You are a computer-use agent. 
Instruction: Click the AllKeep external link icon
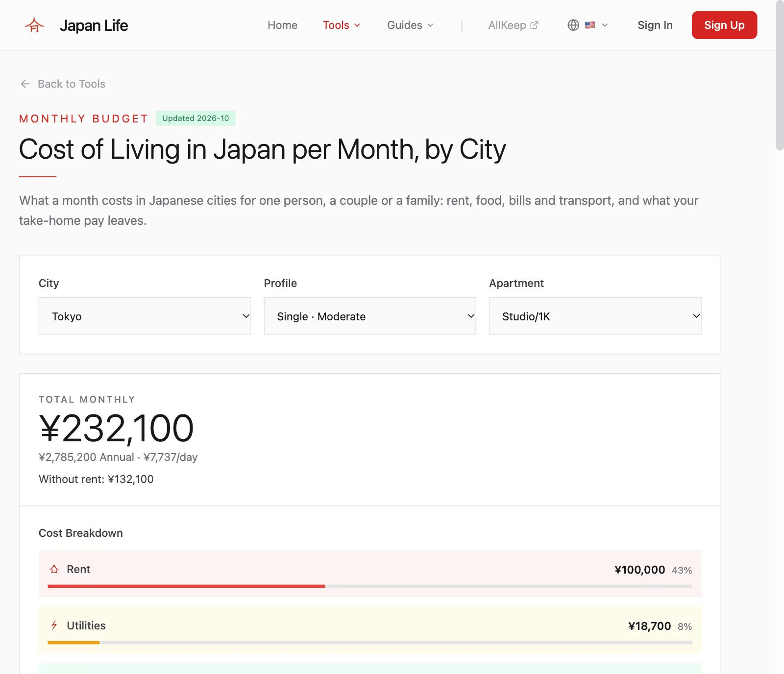tap(535, 25)
